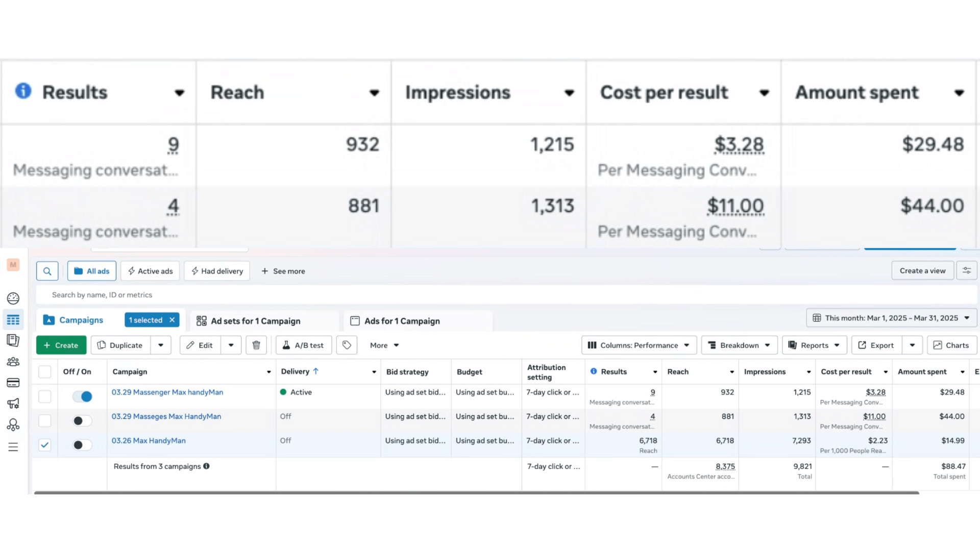Check the box for 03.29 Masseges Max HandyMan

point(45,420)
